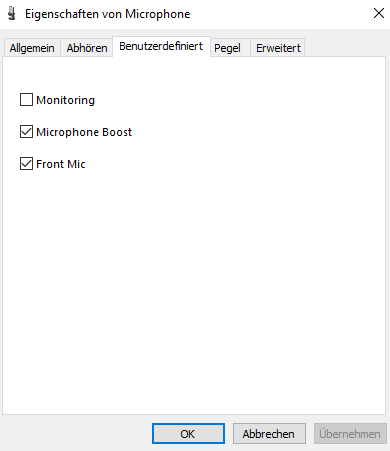The width and height of the screenshot is (390, 451).
Task: Uncheck the Microphone Boost box
Action: point(26,132)
